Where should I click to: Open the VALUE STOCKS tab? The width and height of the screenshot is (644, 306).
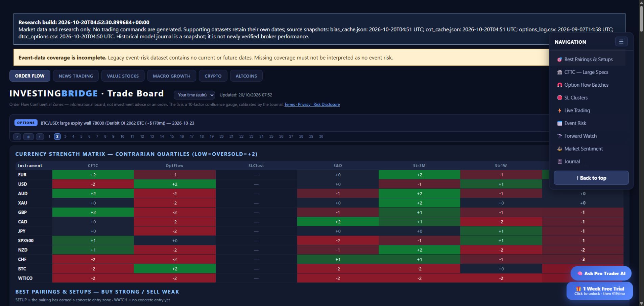[x=123, y=76]
